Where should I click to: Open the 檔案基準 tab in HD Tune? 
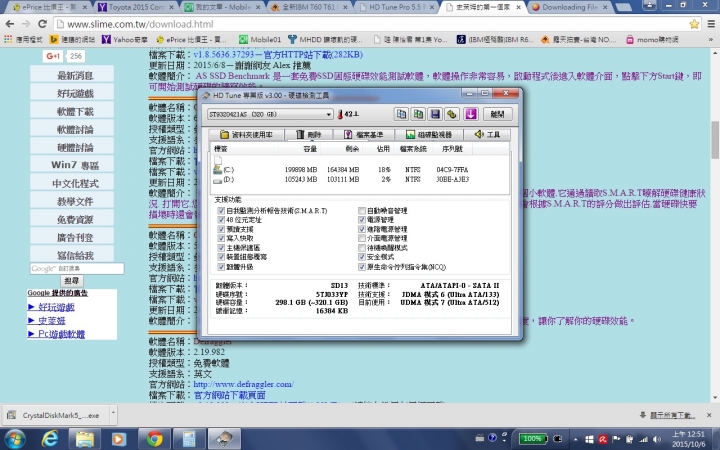(364, 135)
